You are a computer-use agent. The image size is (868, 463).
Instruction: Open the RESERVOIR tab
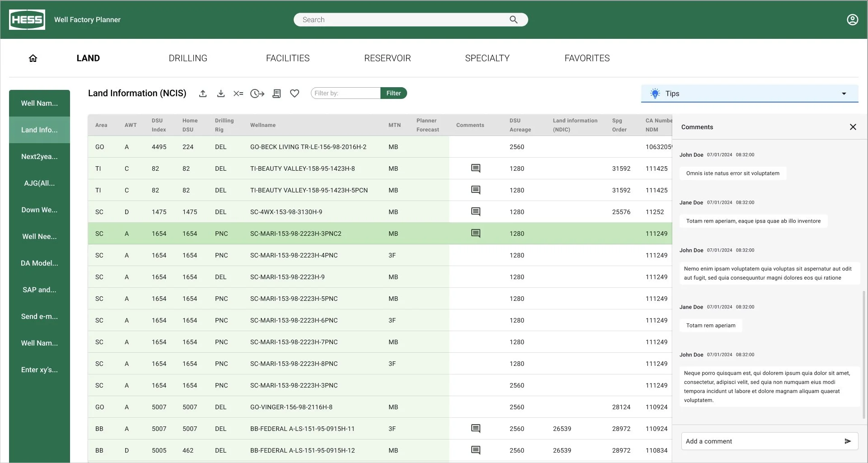click(388, 58)
